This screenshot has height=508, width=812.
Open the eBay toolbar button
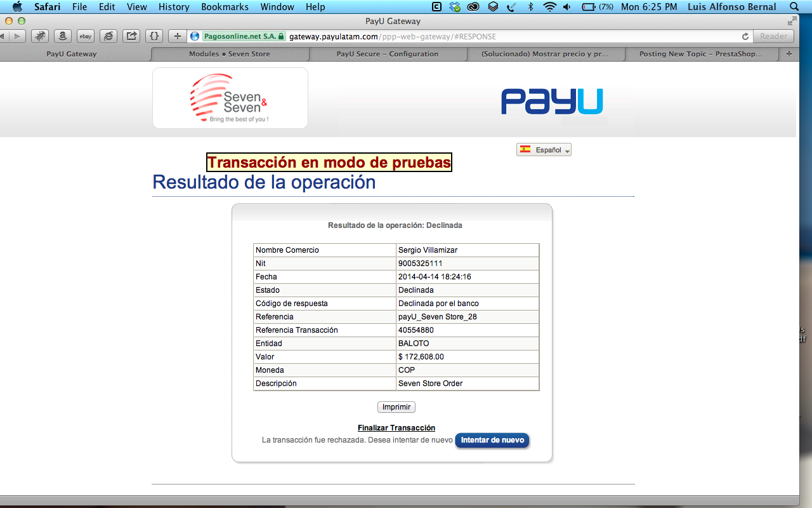pyautogui.click(x=86, y=36)
